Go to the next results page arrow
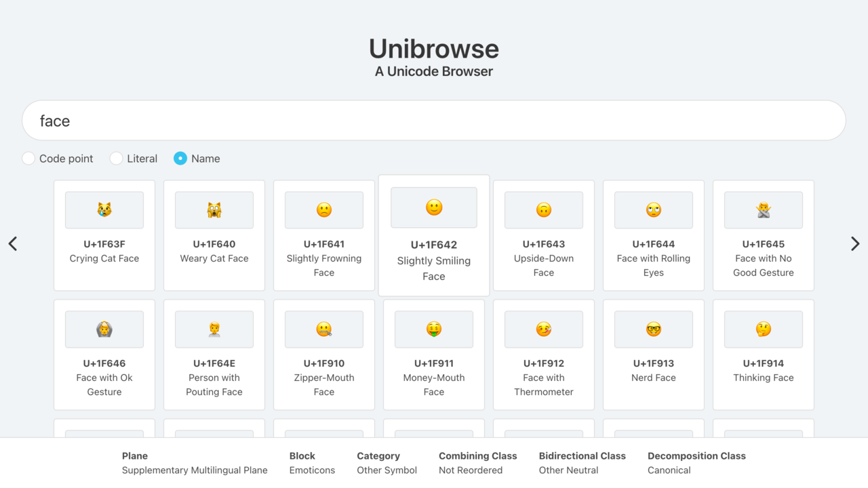Image resolution: width=868 pixels, height=488 pixels. click(x=855, y=244)
